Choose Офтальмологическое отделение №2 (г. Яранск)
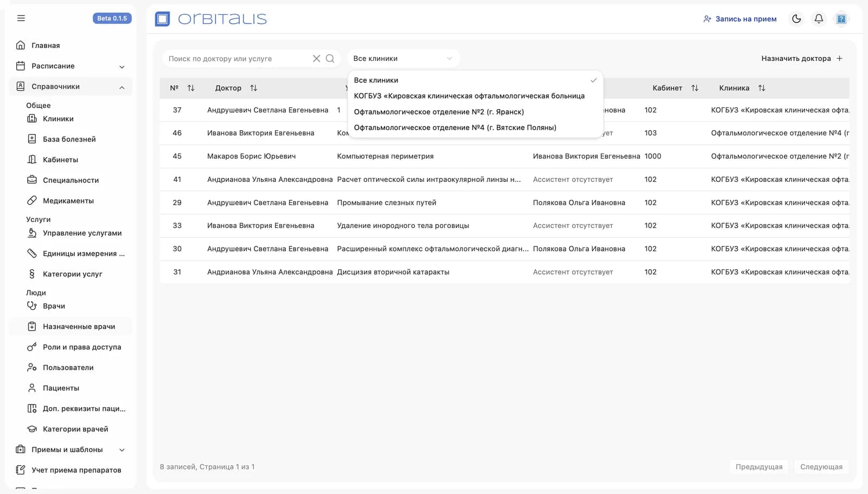The image size is (868, 494). pyautogui.click(x=475, y=112)
